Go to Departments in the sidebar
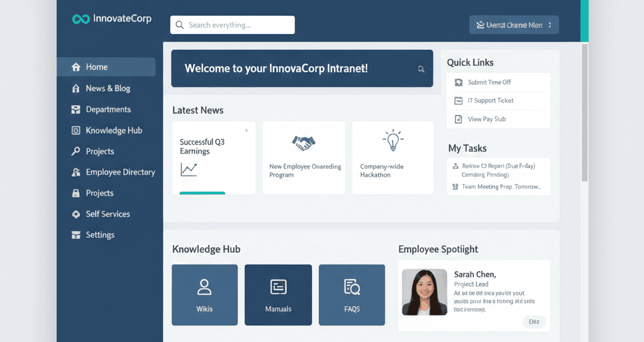The height and width of the screenshot is (342, 644). 108,109
